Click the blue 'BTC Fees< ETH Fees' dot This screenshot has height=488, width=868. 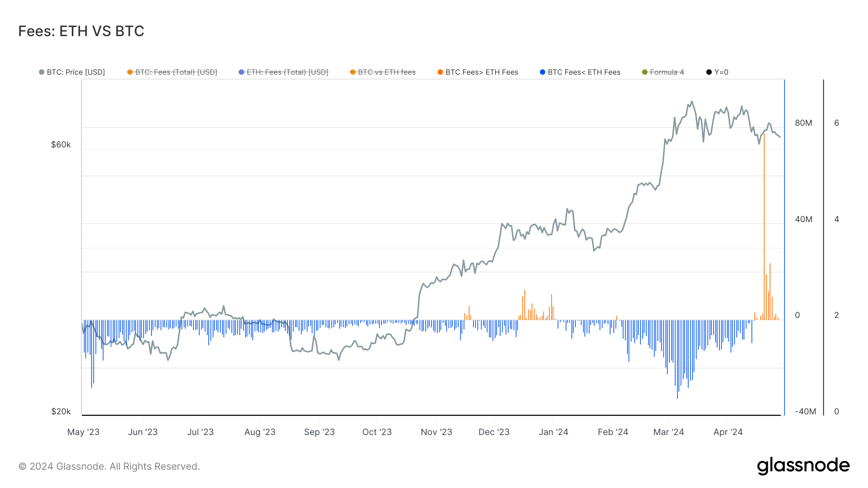coord(543,72)
